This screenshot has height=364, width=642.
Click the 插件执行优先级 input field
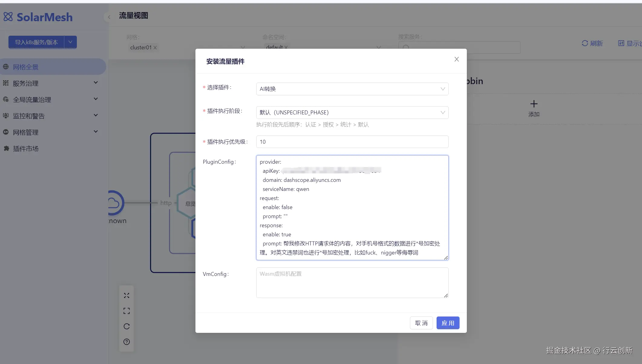tap(352, 142)
